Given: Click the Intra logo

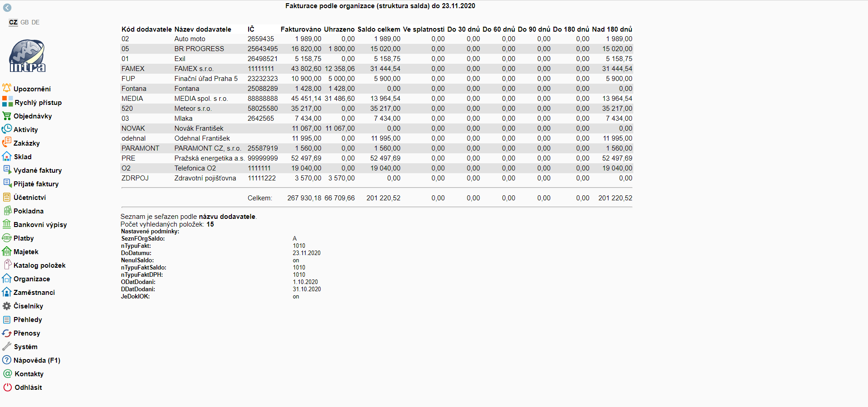Looking at the screenshot, I should pyautogui.click(x=28, y=56).
